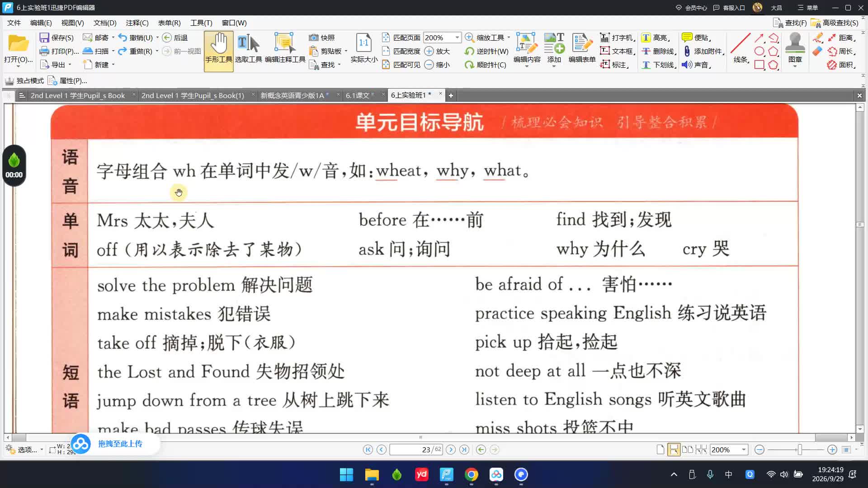
Task: Click the Print (打印) button
Action: tap(59, 51)
